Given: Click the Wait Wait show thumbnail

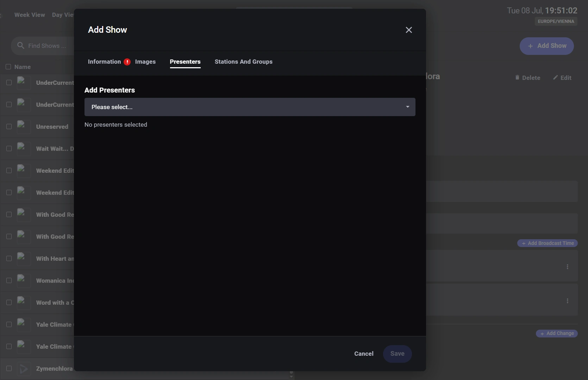Looking at the screenshot, I should coord(24,148).
